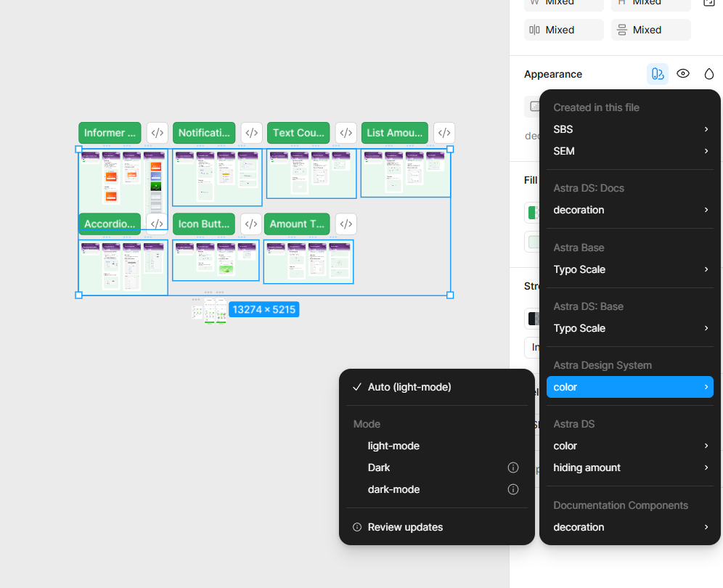Expand decoration under Astra DS: Docs
The height and width of the screenshot is (588, 723).
630,210
